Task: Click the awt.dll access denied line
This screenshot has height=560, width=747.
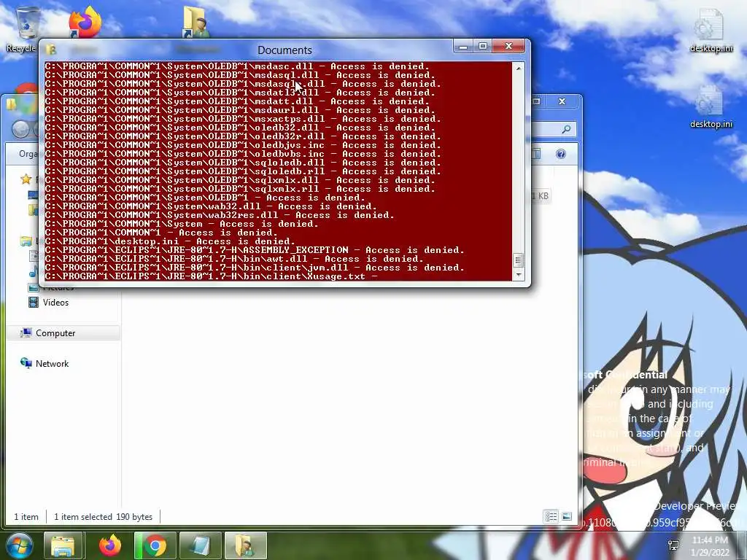Action: pyautogui.click(x=234, y=259)
